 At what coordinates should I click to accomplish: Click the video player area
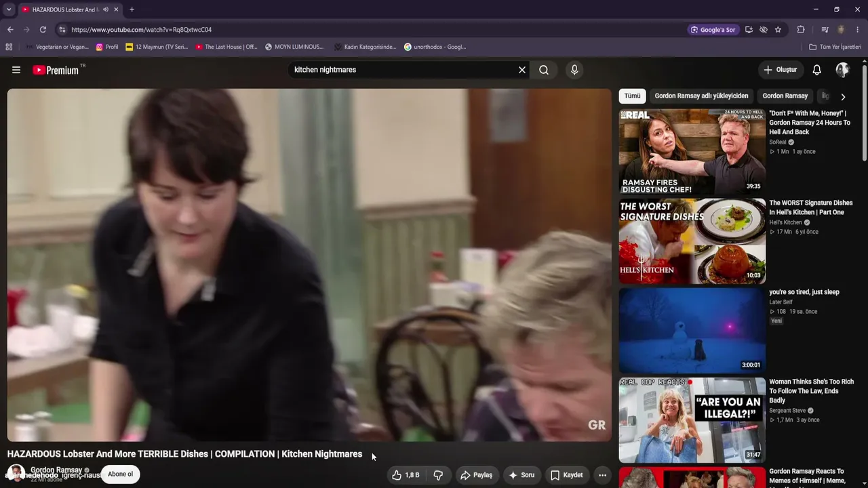309,265
